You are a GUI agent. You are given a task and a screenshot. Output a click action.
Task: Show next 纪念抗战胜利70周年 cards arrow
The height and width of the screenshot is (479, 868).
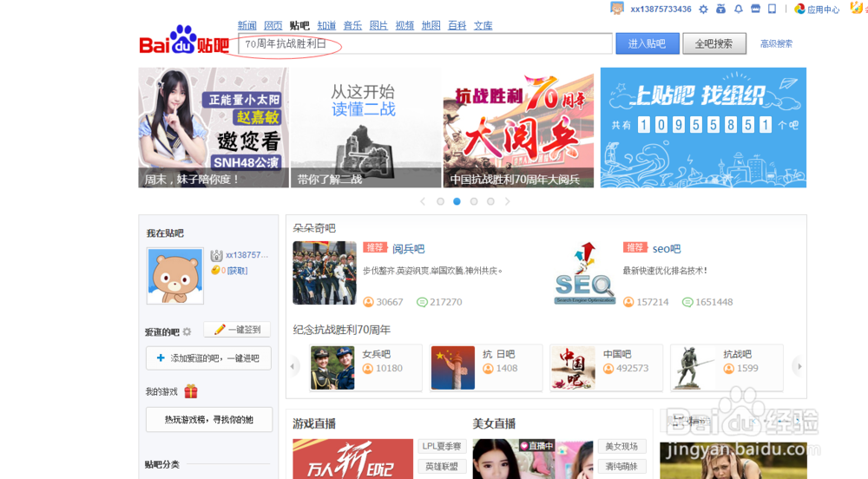pos(799,366)
